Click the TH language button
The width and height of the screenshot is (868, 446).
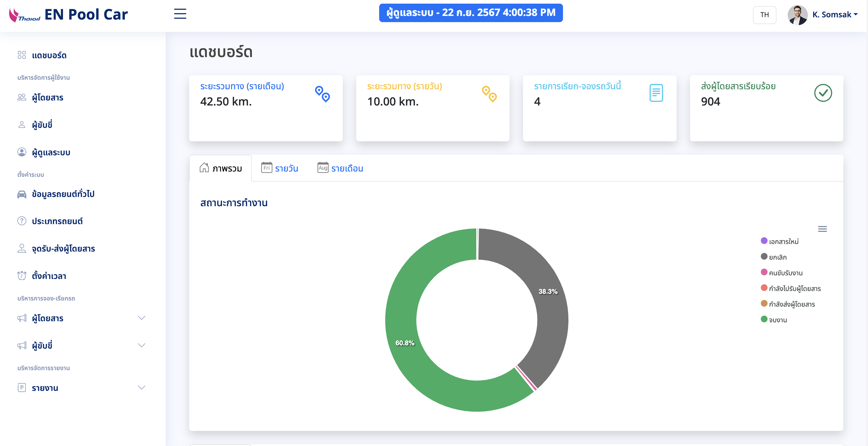(x=764, y=15)
